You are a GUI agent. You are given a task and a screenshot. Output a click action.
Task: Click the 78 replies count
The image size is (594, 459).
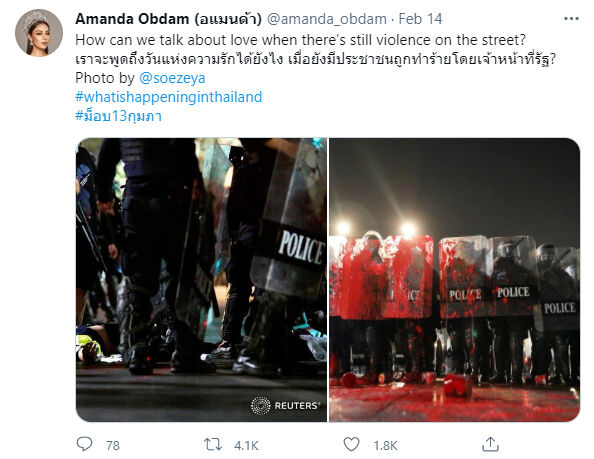(113, 445)
